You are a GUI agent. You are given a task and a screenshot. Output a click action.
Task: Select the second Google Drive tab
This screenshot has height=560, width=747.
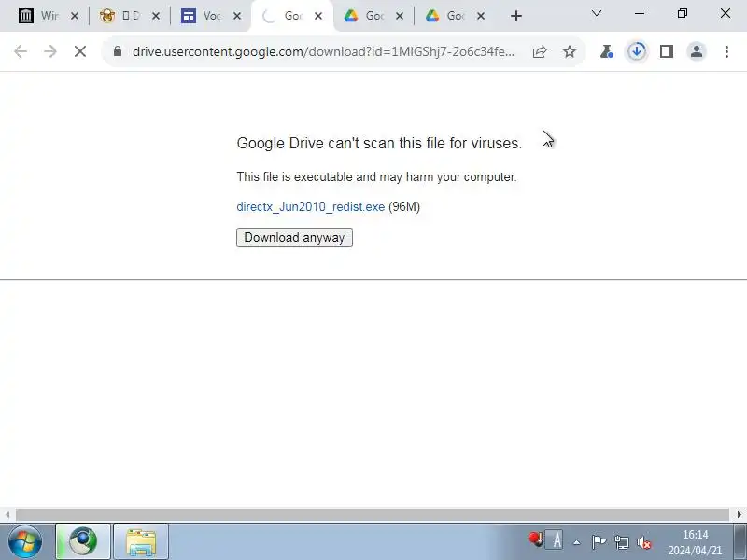(x=366, y=16)
